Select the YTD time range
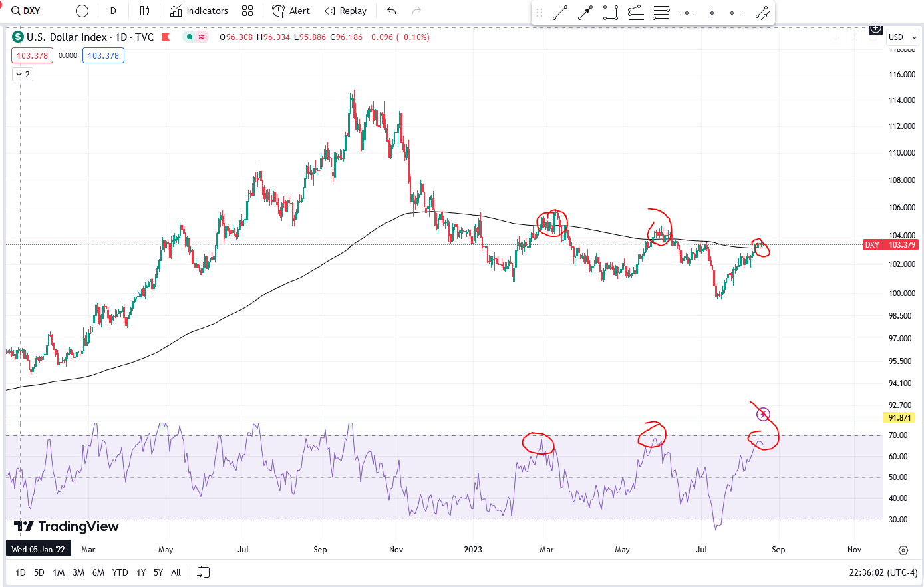 pyautogui.click(x=120, y=572)
